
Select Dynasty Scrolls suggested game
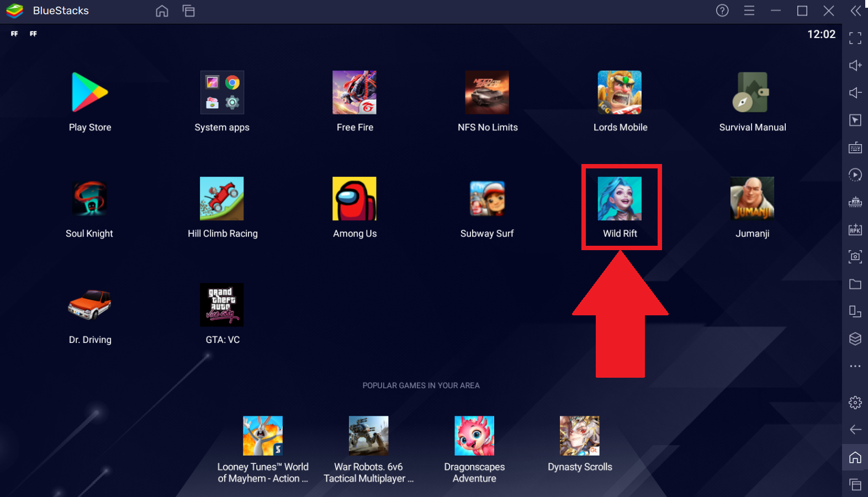coord(580,436)
